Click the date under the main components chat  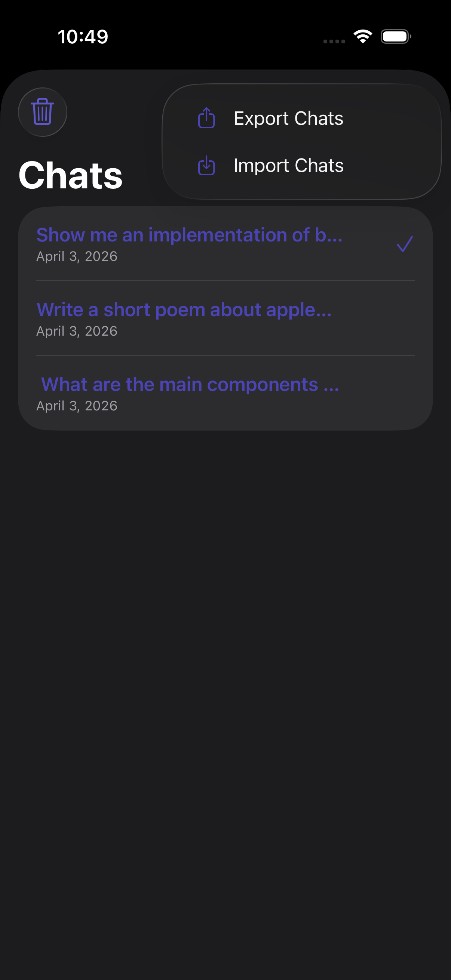tap(77, 406)
